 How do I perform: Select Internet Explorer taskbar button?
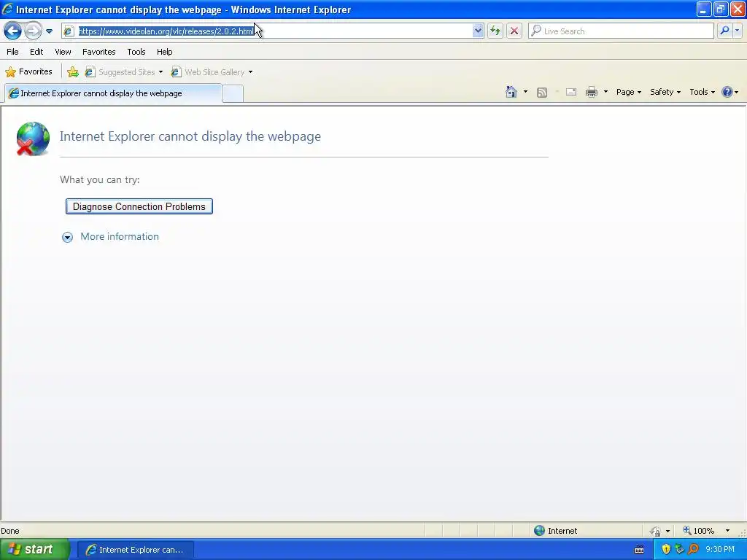[x=135, y=550]
